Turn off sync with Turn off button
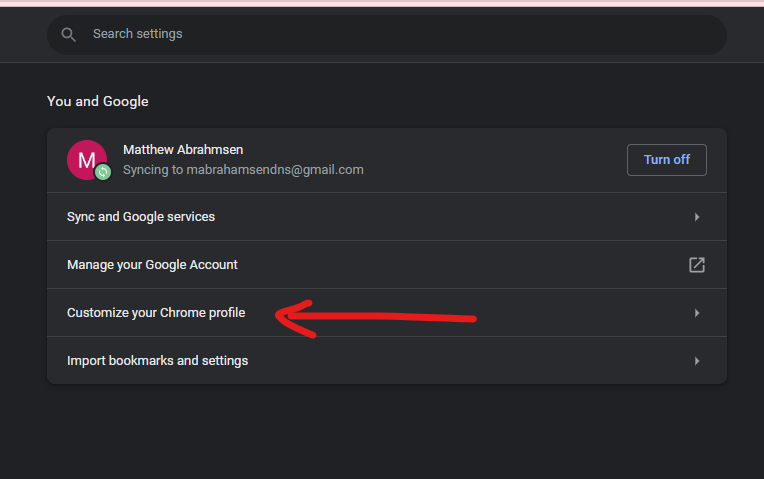The height and width of the screenshot is (479, 764). (x=667, y=160)
